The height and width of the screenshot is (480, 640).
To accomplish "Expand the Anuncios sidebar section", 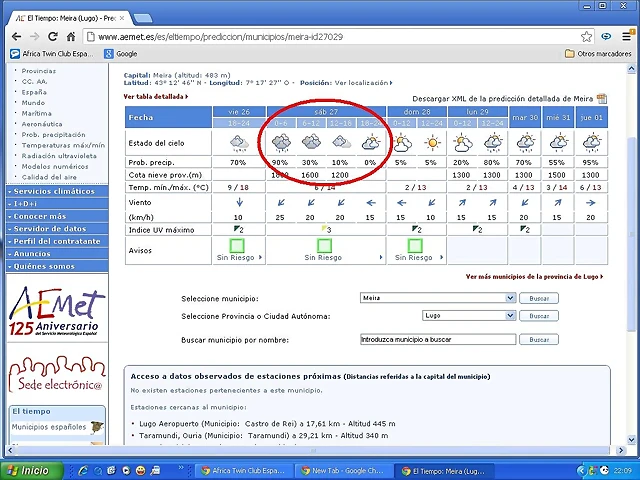I will coord(57,253).
